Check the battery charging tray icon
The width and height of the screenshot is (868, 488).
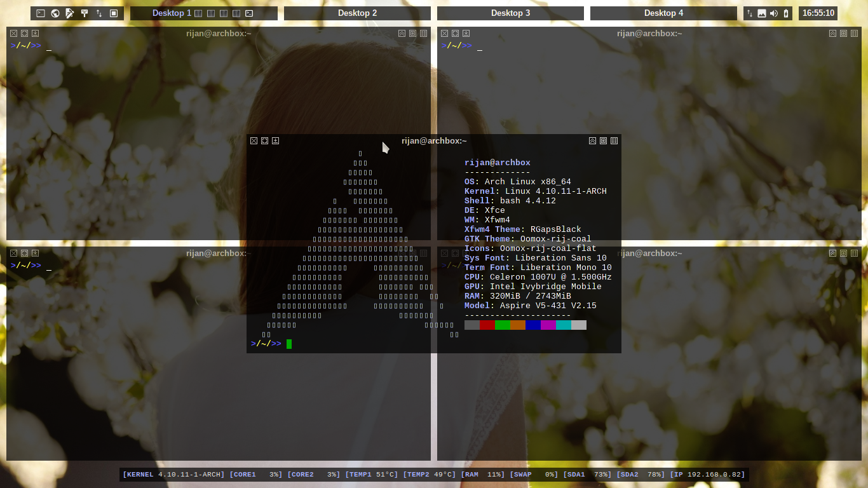pos(786,13)
